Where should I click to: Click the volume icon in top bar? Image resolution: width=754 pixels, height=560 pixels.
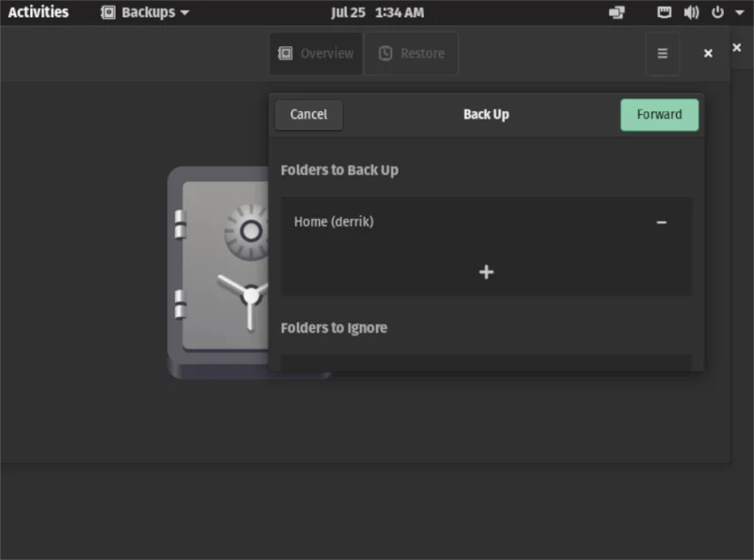coord(691,12)
